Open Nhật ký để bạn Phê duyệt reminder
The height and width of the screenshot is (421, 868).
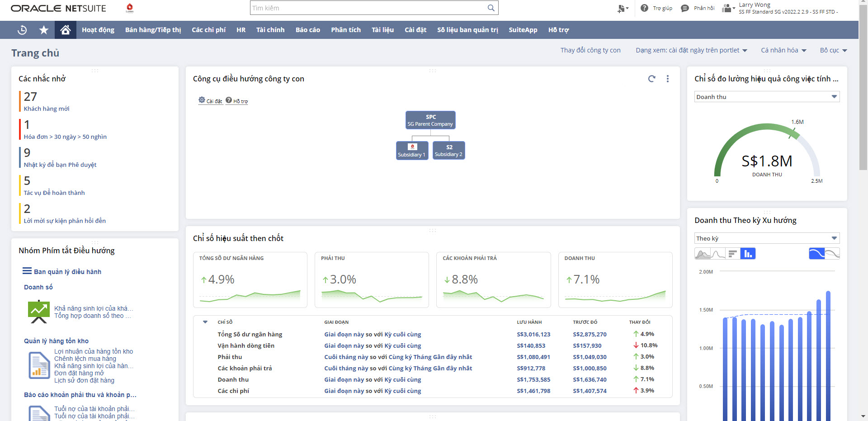tap(60, 165)
